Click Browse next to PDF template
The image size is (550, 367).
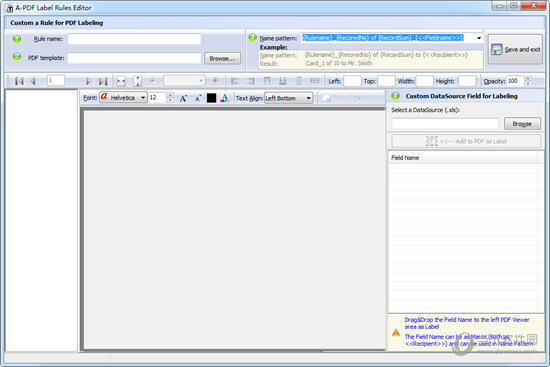point(222,59)
